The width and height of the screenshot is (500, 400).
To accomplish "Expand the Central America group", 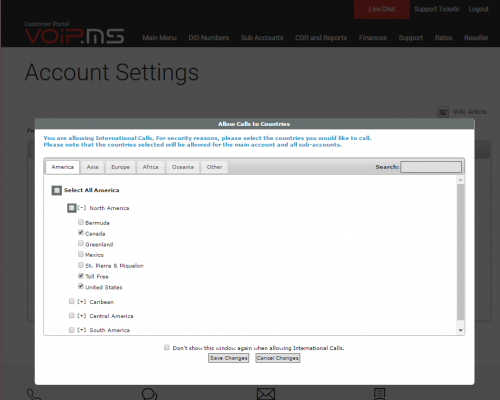I will 82,316.
